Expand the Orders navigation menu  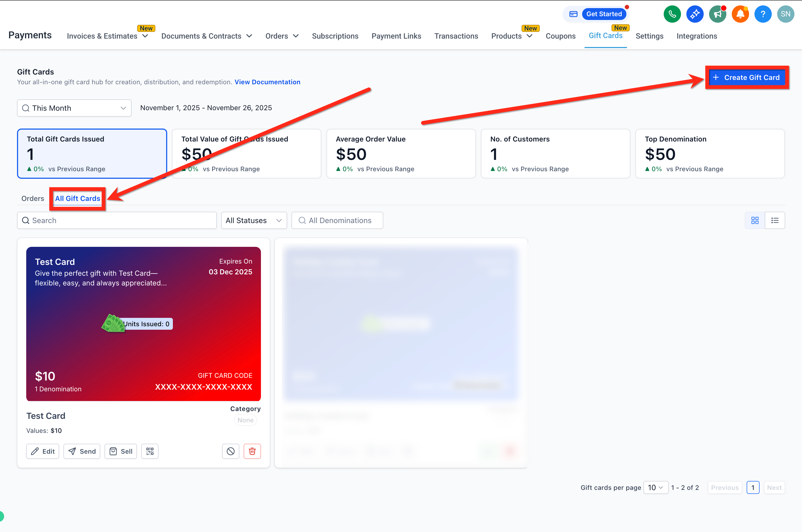coord(282,36)
